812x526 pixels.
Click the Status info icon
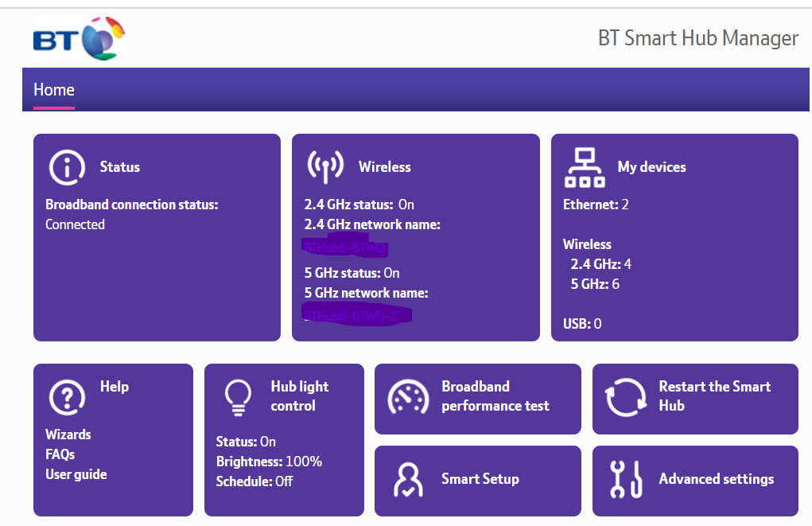pos(67,167)
